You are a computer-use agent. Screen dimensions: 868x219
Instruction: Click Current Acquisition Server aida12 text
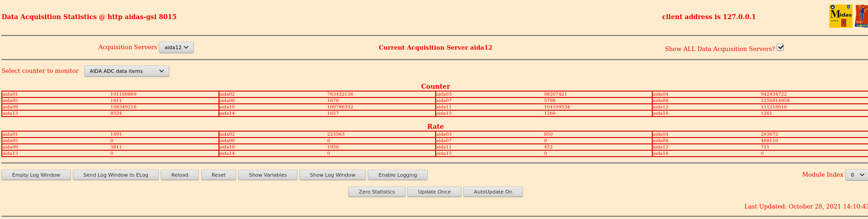[436, 47]
